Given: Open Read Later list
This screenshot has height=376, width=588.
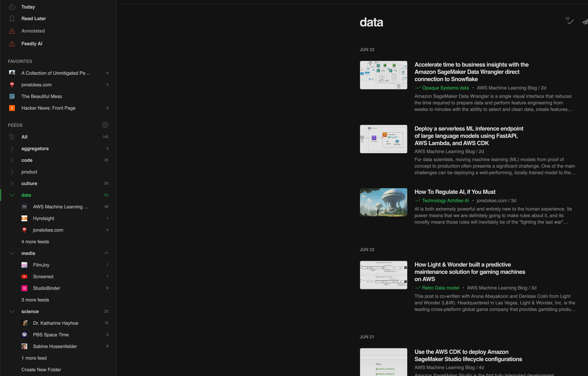Looking at the screenshot, I should [33, 19].
